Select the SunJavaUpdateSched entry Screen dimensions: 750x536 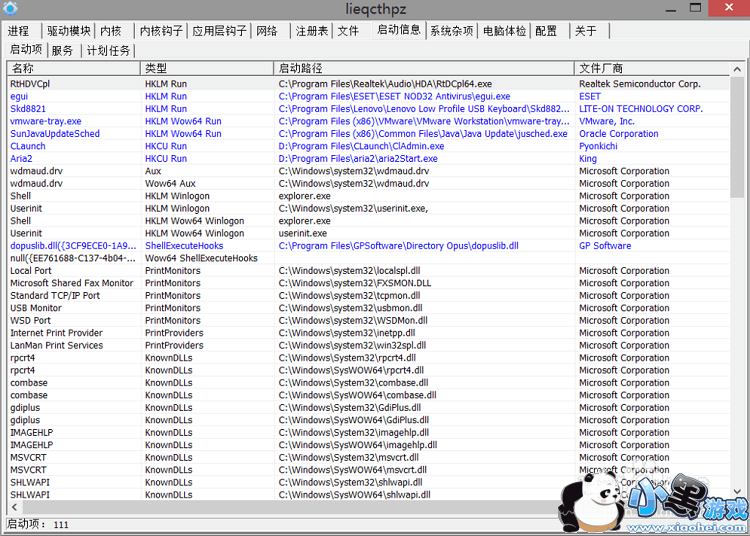tap(368, 133)
